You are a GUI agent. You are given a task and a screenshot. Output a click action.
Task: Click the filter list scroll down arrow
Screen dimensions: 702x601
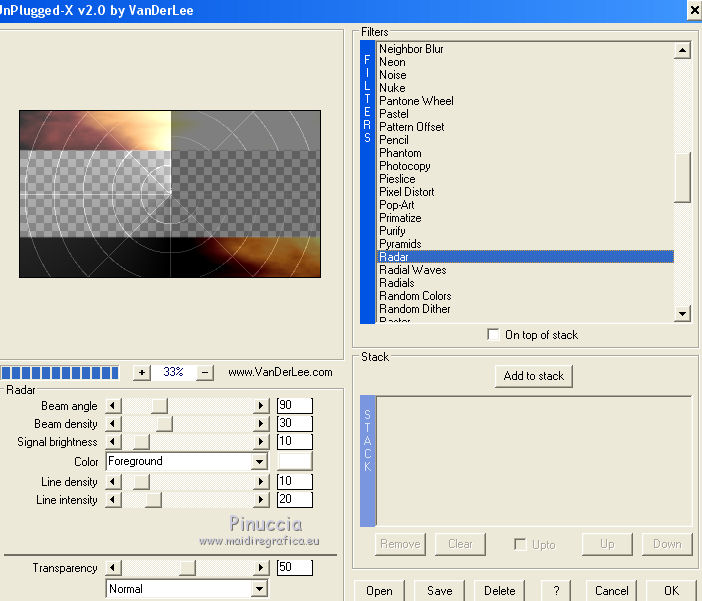point(682,313)
